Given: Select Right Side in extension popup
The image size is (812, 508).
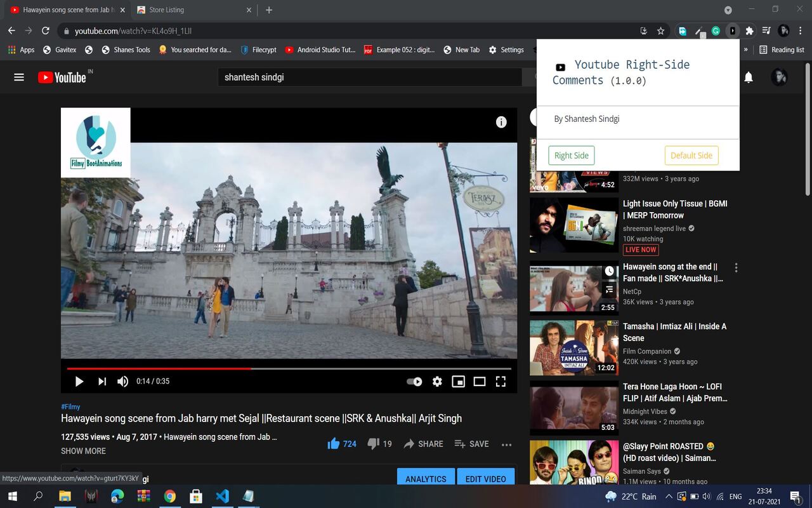Looking at the screenshot, I should (572, 156).
